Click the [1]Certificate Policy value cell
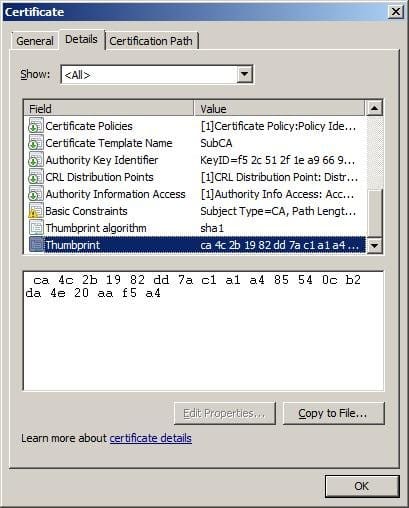The height and width of the screenshot is (508, 409). (x=278, y=126)
